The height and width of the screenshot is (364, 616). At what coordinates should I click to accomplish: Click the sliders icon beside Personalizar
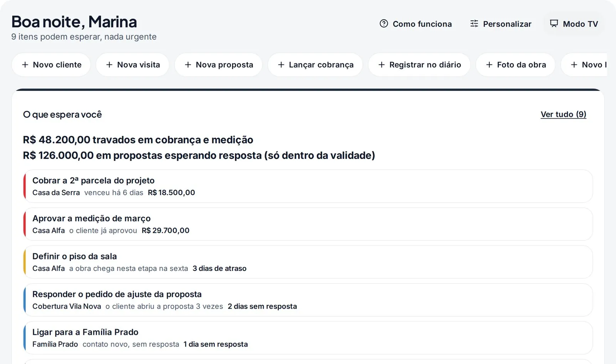coord(474,23)
